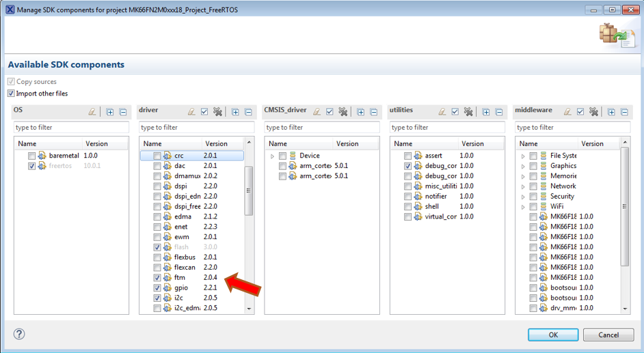Sort driver list by Version column
Screen dimensions: 644x353
pyautogui.click(x=223, y=143)
